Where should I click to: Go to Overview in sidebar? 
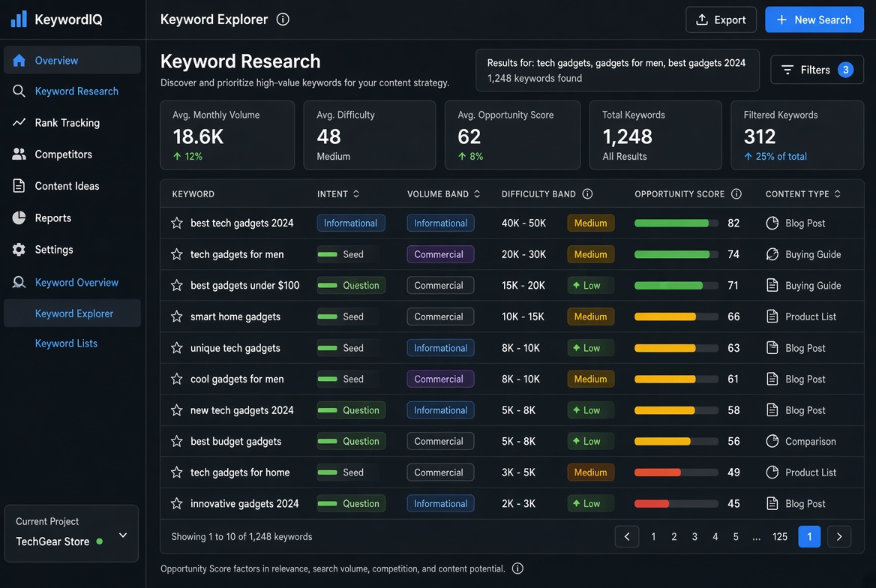pyautogui.click(x=72, y=60)
